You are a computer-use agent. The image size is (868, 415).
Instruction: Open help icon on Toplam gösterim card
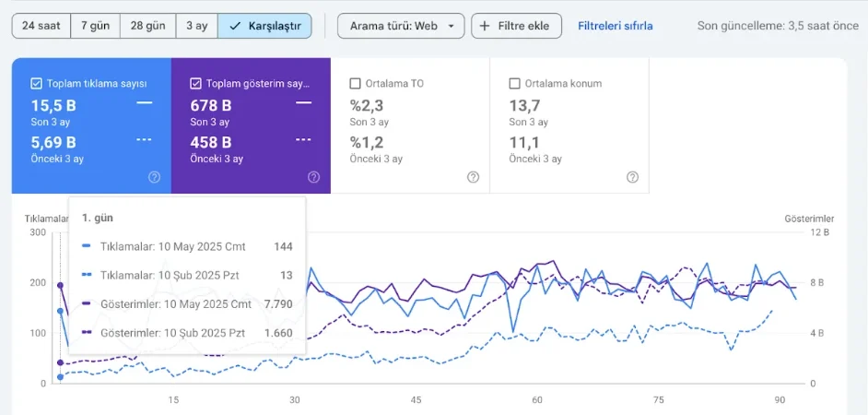313,177
